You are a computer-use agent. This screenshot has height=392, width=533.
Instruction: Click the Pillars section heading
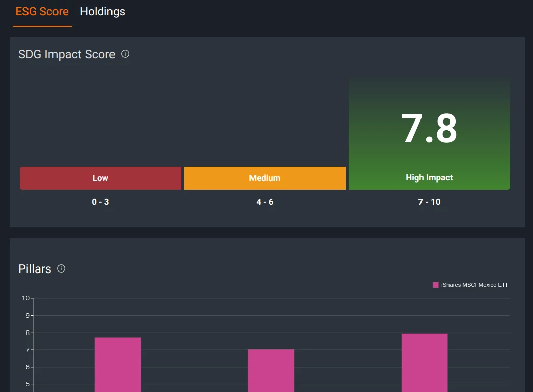pos(35,269)
